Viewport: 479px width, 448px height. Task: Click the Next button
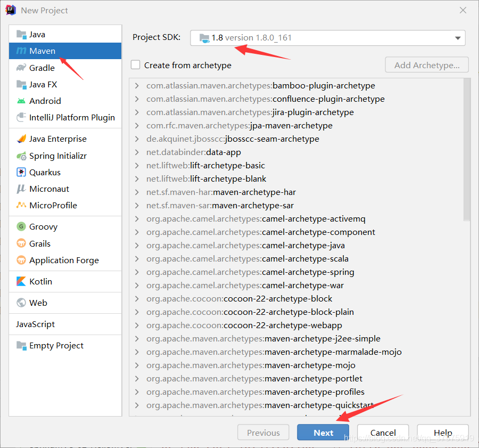coord(323,433)
